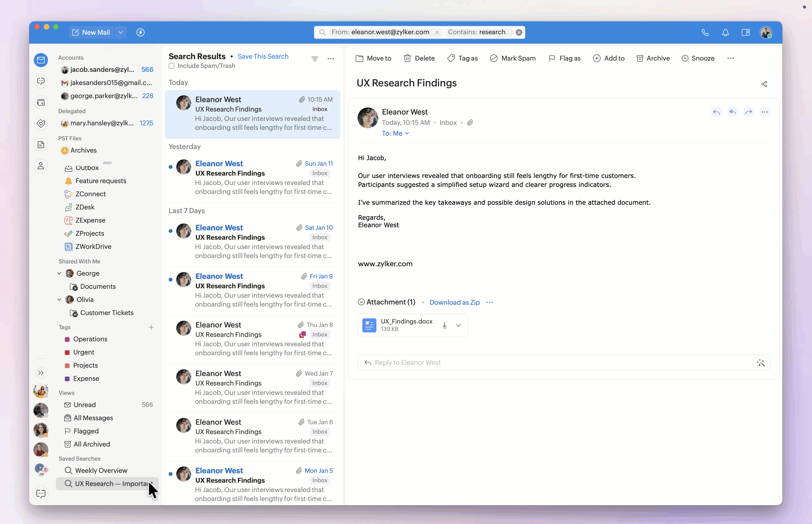Click the phone call icon

[705, 32]
